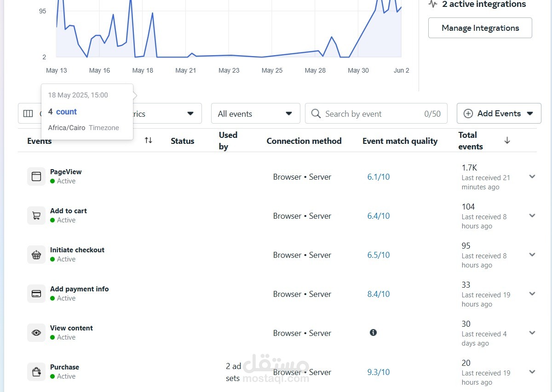Viewport: 552px width, 392px height.
Task: Expand the Add to cart row
Action: click(x=532, y=216)
